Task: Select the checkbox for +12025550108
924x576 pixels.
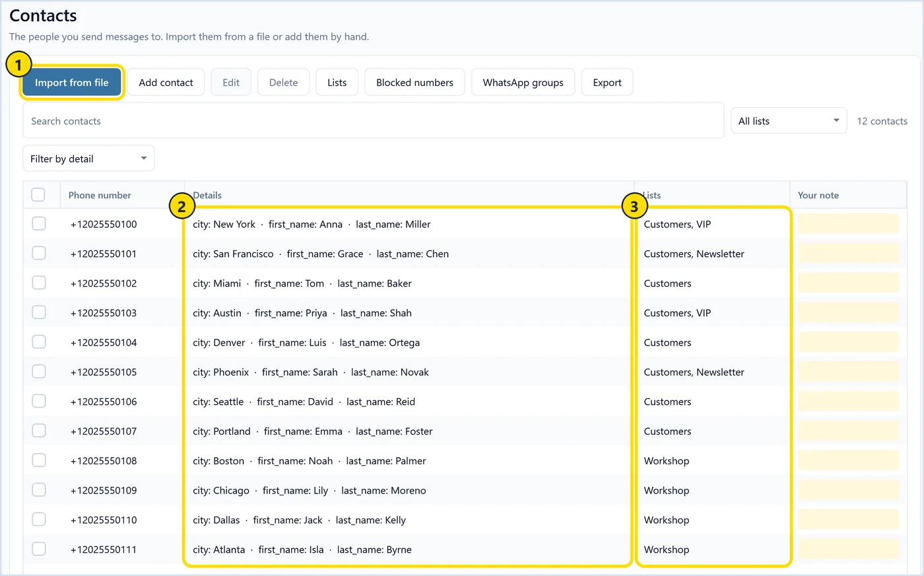Action: 39,460
